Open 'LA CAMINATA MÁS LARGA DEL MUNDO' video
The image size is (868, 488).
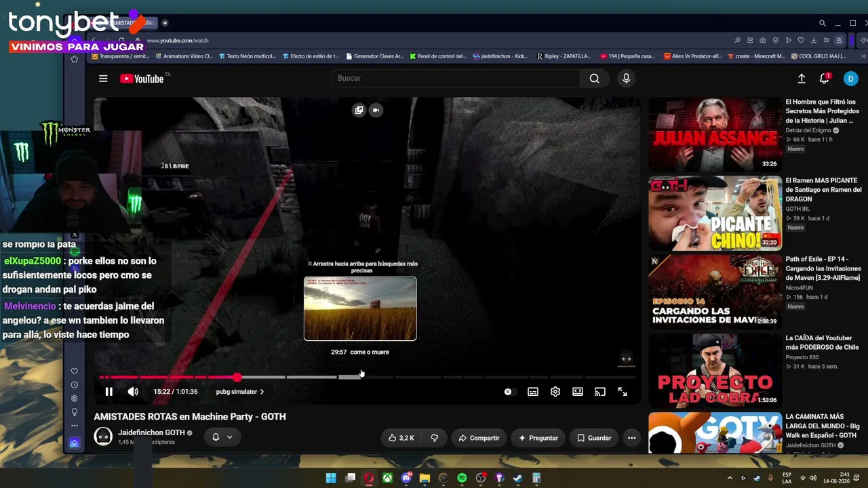[x=823, y=426]
